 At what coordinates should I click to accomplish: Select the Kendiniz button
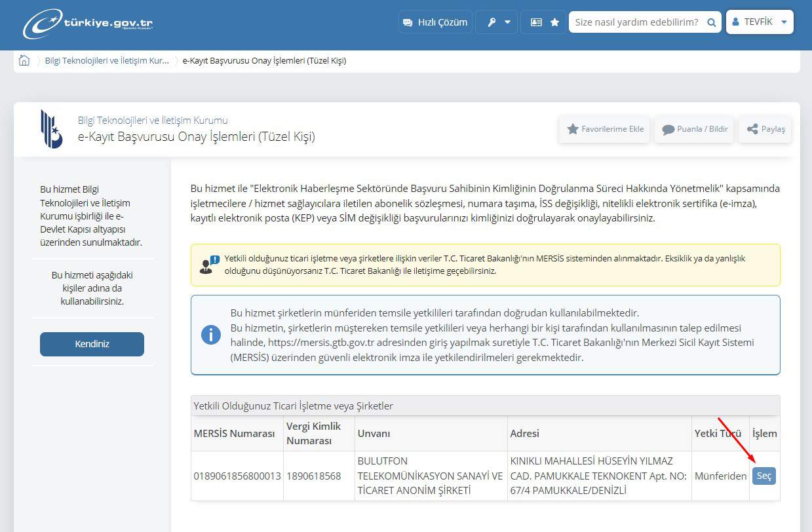pyautogui.click(x=92, y=344)
